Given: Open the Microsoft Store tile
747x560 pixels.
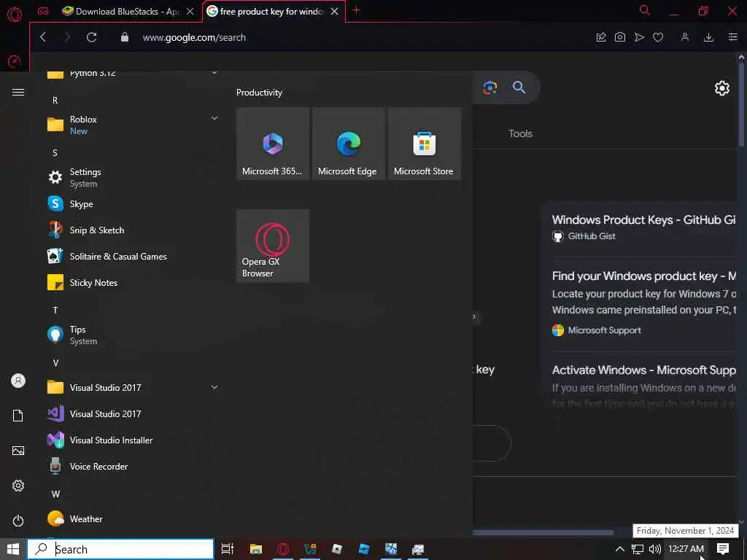Looking at the screenshot, I should (425, 144).
